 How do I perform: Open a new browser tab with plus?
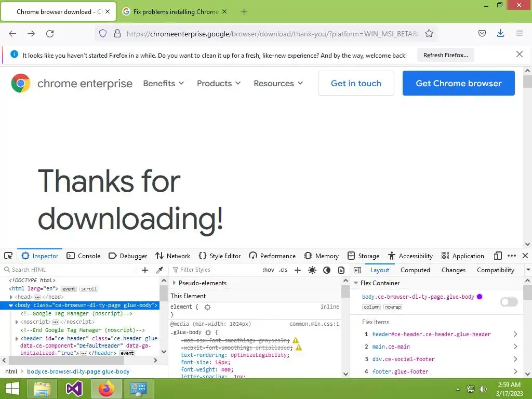click(244, 12)
